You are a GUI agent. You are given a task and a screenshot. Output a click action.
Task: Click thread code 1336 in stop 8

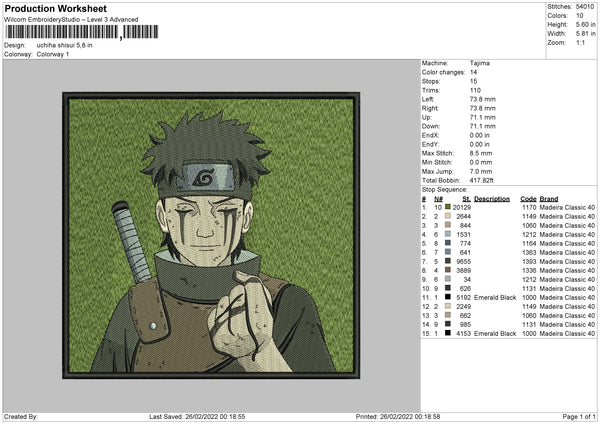pos(529,270)
